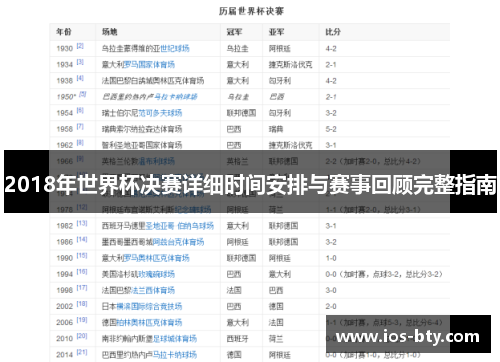
Task: Select the year 1930 cell
Action: (64, 49)
